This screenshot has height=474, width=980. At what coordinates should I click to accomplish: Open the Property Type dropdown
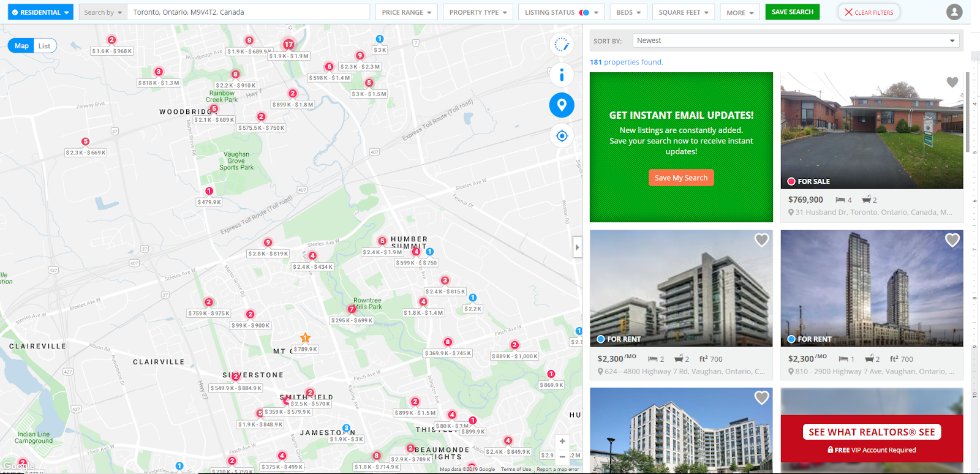(x=478, y=12)
